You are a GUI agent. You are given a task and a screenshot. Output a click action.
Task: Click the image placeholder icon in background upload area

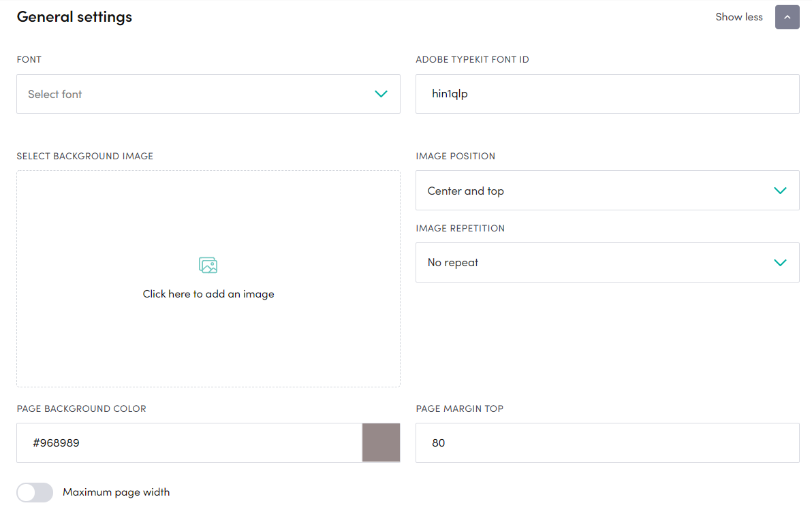208,264
